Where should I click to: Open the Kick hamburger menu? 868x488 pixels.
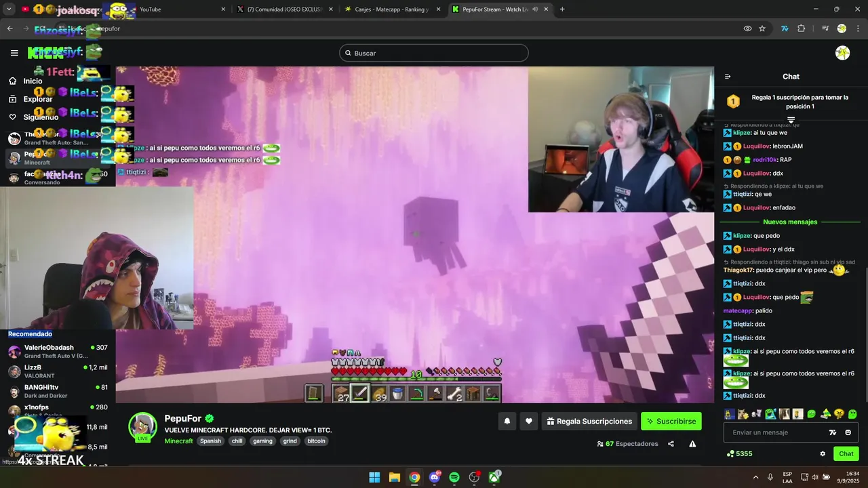pos(14,53)
